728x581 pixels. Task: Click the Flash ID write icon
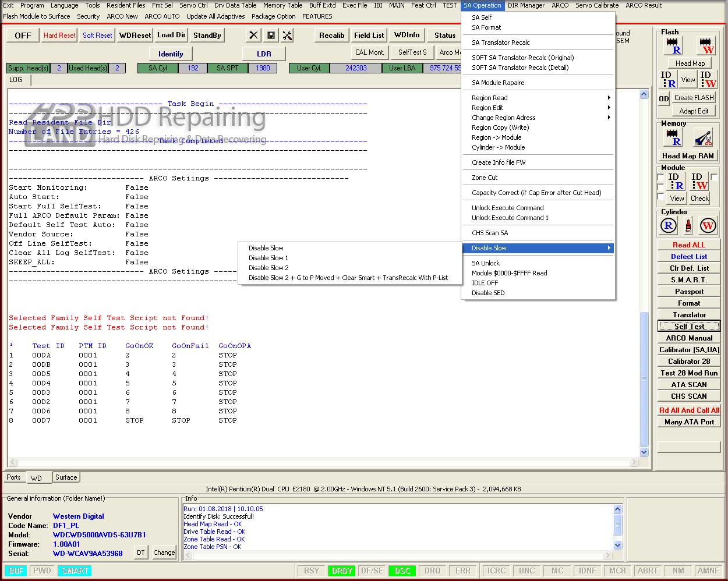click(706, 80)
